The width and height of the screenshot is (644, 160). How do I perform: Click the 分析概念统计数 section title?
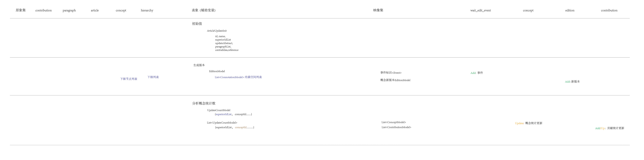[204, 103]
